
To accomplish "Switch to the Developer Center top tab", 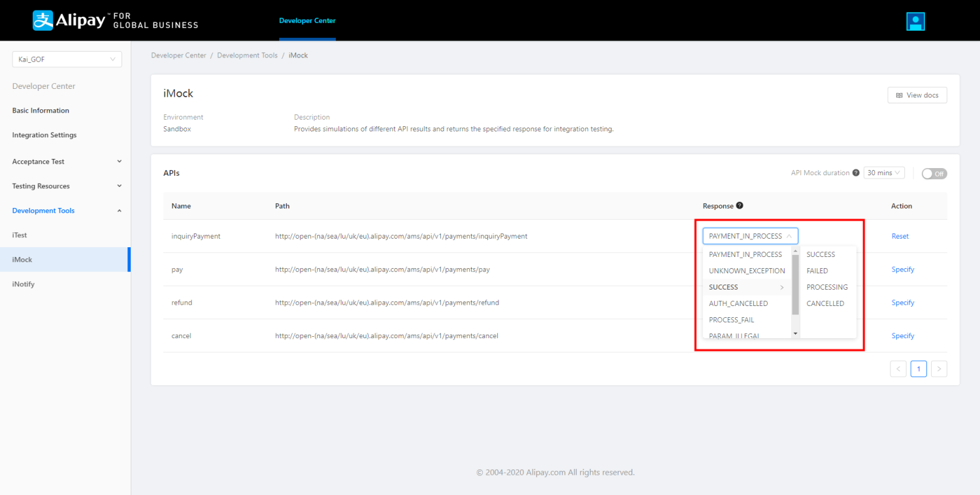I will [307, 21].
